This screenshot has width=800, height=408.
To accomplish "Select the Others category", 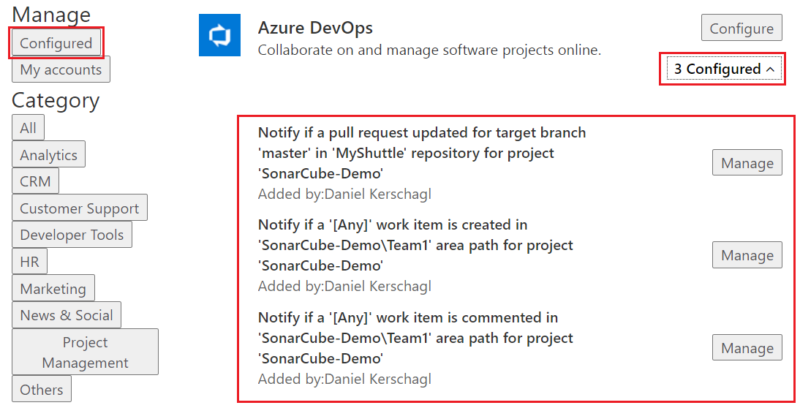I will click(x=41, y=390).
